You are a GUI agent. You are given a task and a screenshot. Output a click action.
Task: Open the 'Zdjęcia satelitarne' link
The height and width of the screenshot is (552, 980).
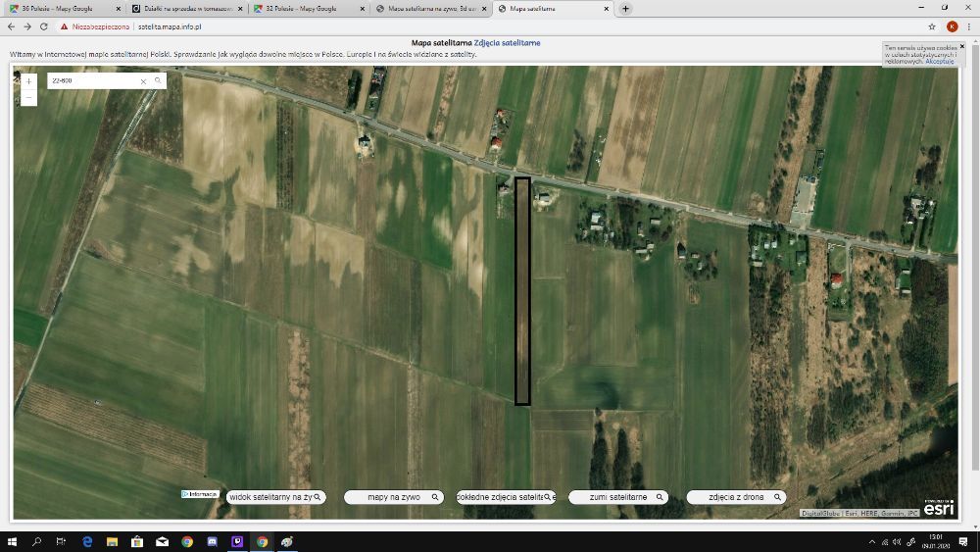(507, 43)
